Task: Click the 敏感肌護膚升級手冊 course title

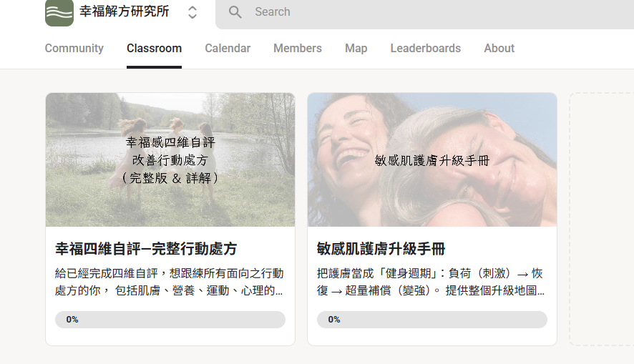Action: click(381, 249)
